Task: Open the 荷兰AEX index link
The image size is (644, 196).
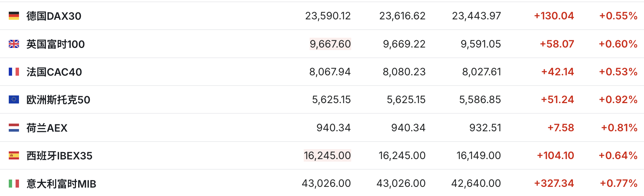Action: (47, 128)
